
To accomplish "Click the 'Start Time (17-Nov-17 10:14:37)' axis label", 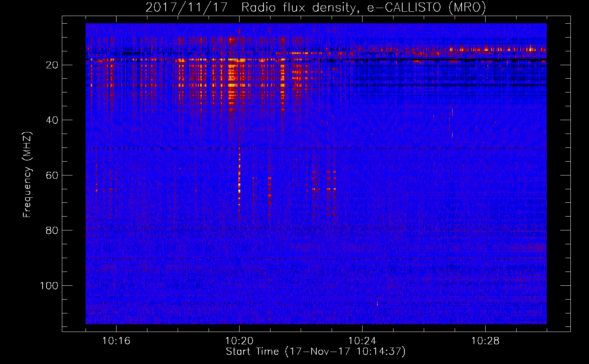I will (316, 352).
